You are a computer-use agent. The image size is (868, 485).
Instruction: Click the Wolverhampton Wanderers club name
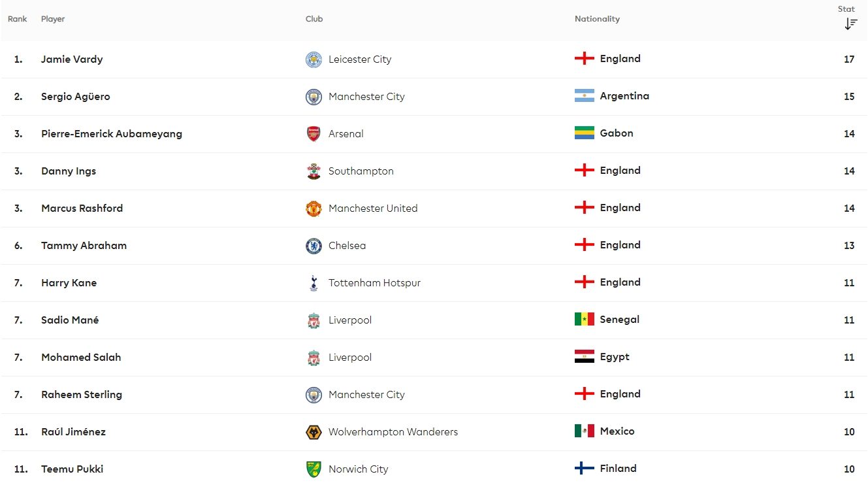[x=393, y=431]
